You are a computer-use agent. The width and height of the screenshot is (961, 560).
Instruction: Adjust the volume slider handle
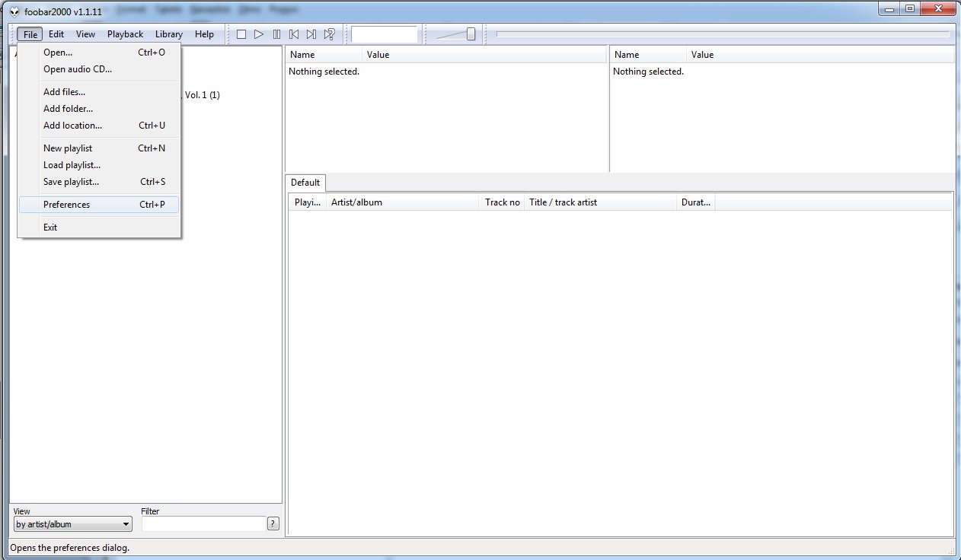pyautogui.click(x=471, y=34)
